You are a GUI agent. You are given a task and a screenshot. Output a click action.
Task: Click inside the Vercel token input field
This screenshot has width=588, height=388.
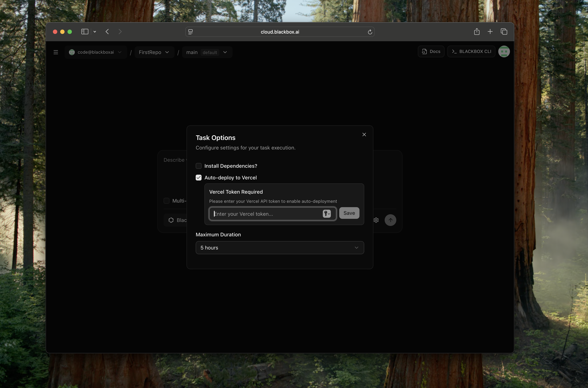coord(267,214)
